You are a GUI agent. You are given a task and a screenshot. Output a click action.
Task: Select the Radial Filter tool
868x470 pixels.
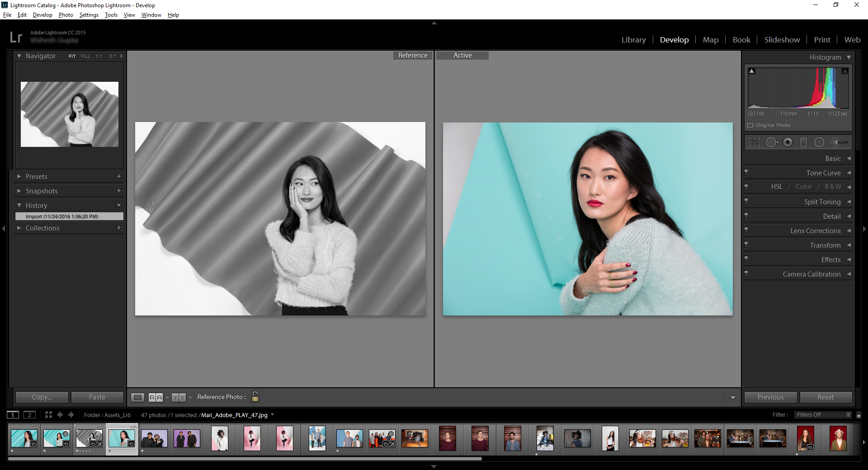click(x=819, y=142)
